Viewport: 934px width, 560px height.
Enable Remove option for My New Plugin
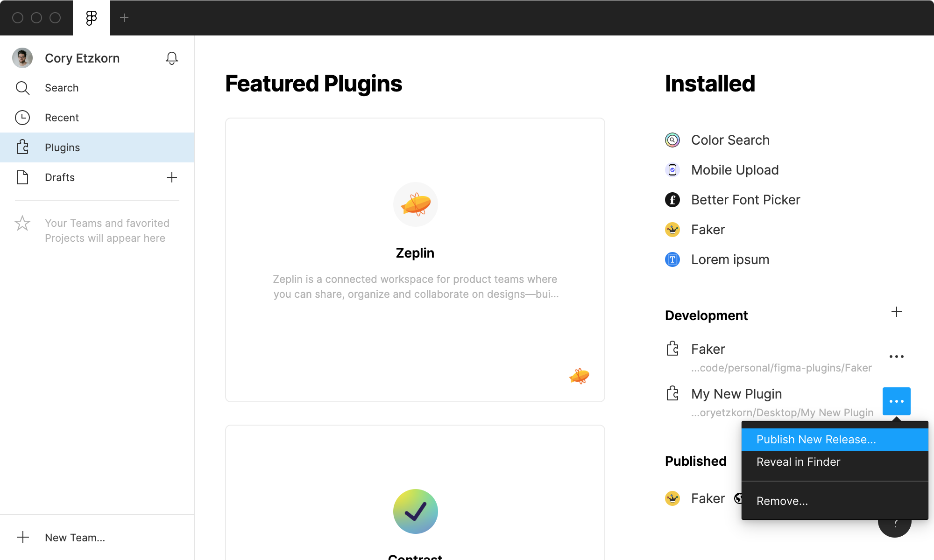pyautogui.click(x=781, y=501)
